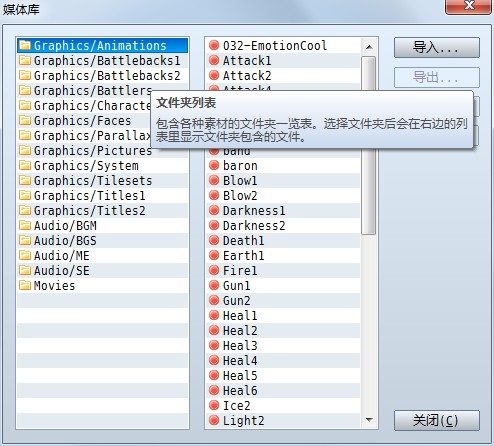Click the Graphics/System folder icon
The image size is (494, 446).
click(x=25, y=165)
